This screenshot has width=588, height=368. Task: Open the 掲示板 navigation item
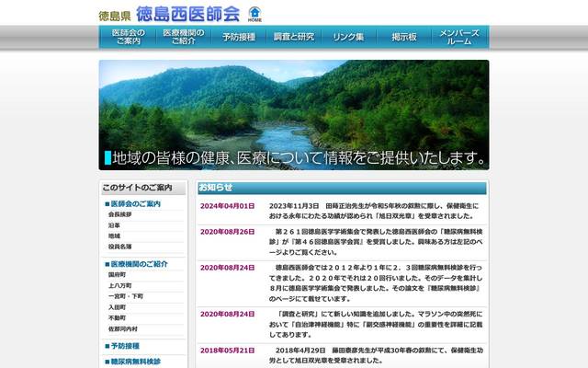click(x=404, y=37)
